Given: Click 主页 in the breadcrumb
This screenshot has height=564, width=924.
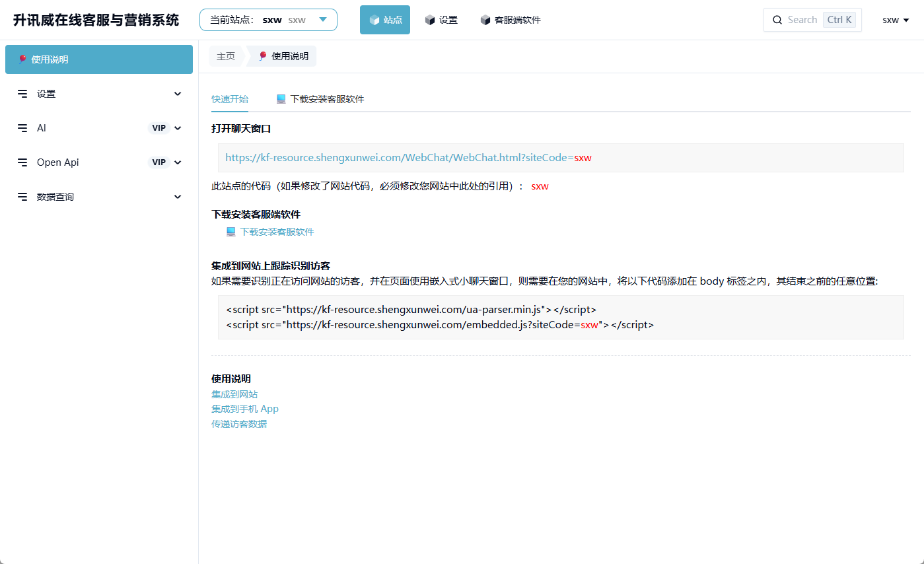Looking at the screenshot, I should point(226,56).
